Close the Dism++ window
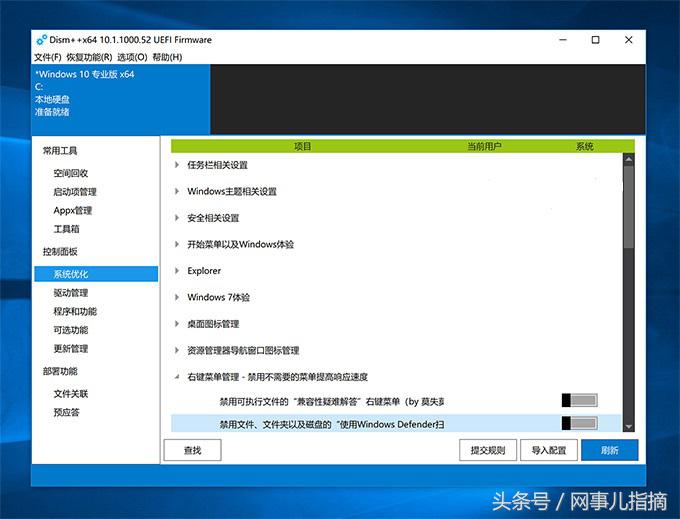This screenshot has height=519, width=680. tap(628, 40)
